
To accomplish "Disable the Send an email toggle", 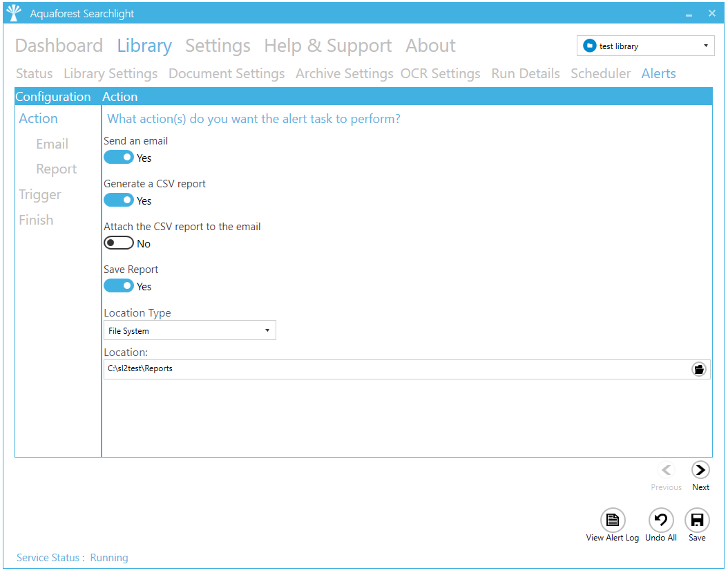I will tap(119, 158).
